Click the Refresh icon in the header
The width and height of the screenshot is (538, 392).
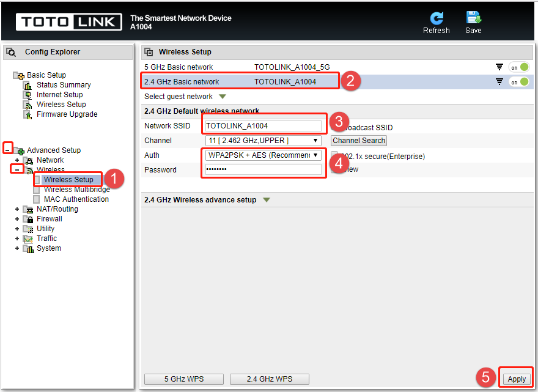(x=437, y=18)
